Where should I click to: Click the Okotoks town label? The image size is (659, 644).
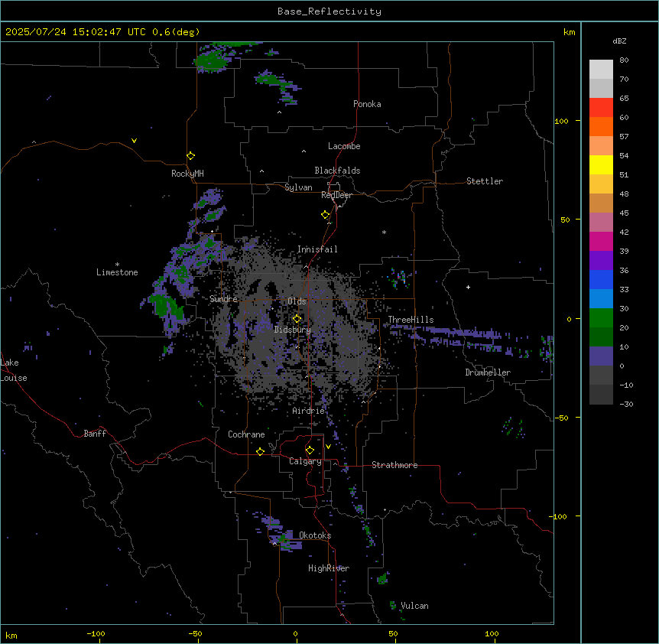coord(315,535)
